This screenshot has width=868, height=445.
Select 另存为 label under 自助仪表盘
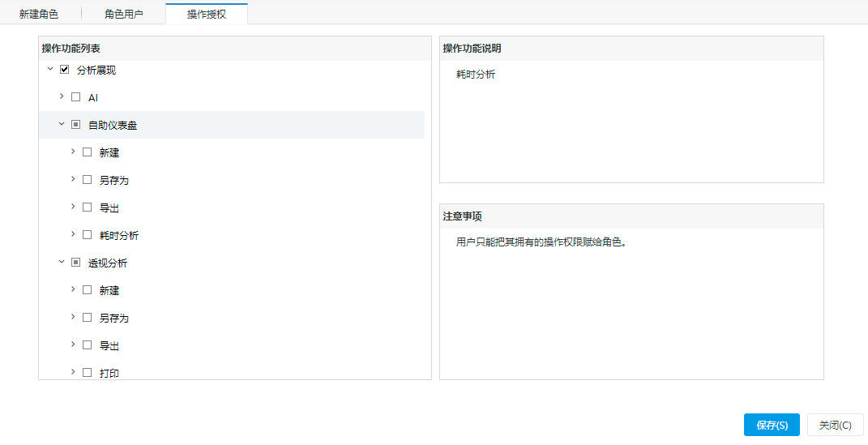pos(114,181)
